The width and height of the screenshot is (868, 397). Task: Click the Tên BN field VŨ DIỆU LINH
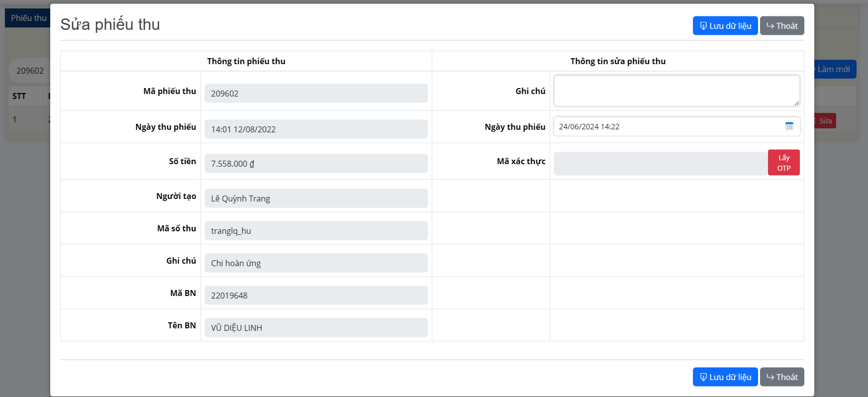pyautogui.click(x=316, y=328)
